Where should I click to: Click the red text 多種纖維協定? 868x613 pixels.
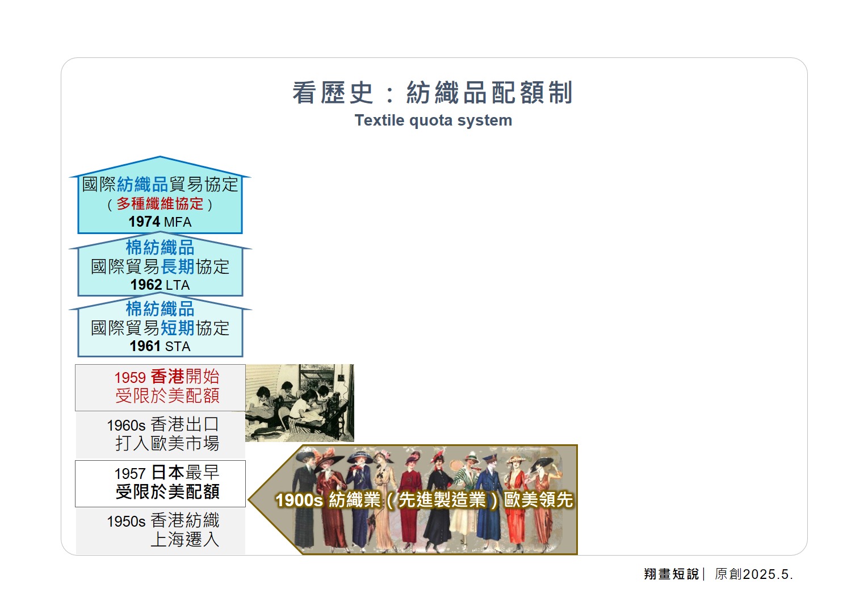click(160, 204)
